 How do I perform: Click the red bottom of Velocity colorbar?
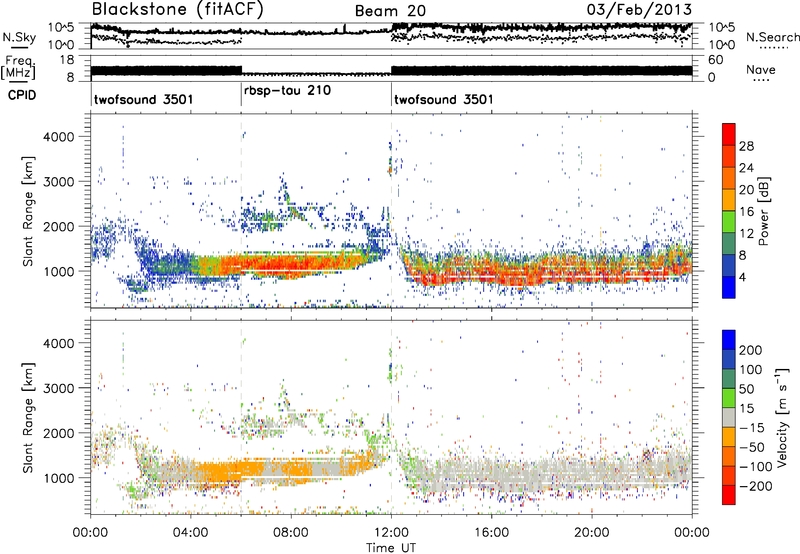coord(729,495)
